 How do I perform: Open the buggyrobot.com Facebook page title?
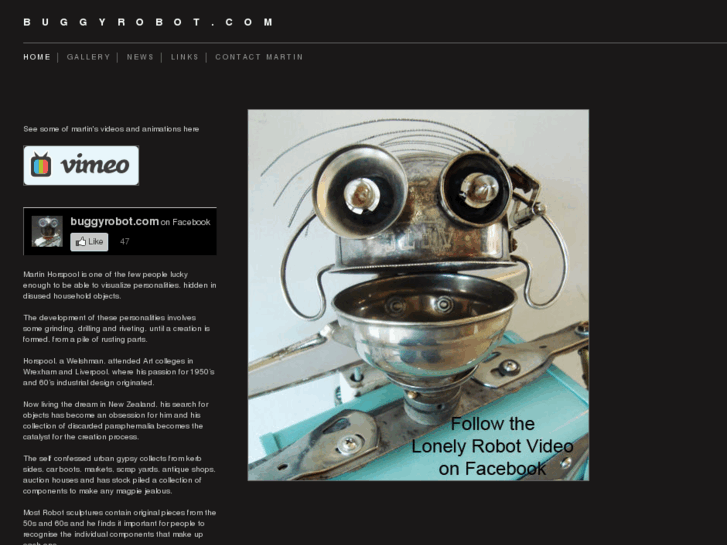tap(115, 222)
